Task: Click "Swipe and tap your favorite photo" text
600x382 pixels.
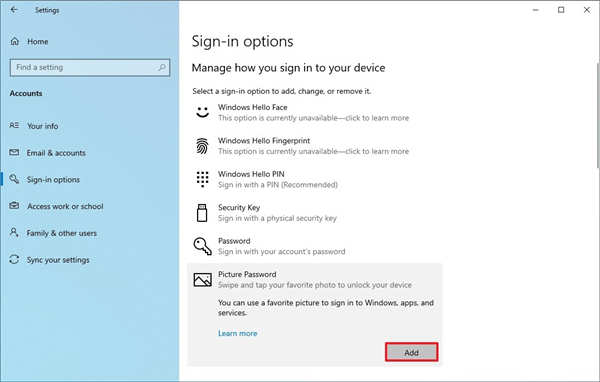Action: (x=315, y=285)
